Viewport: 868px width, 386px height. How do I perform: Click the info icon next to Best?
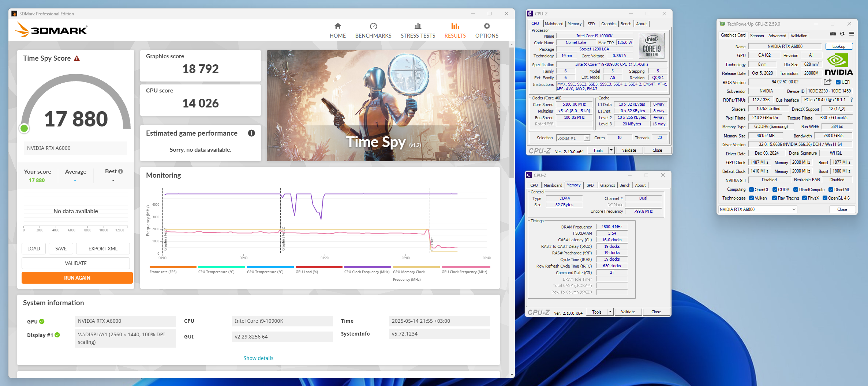[121, 171]
